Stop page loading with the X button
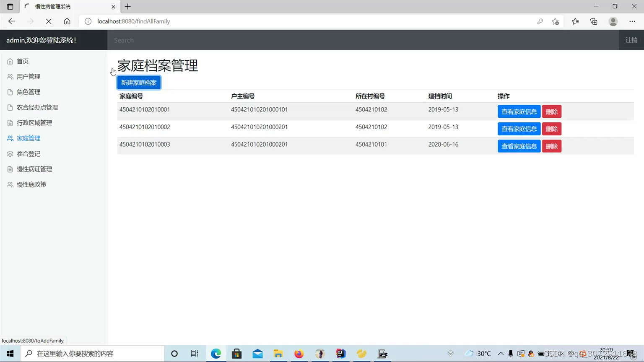 (49, 21)
